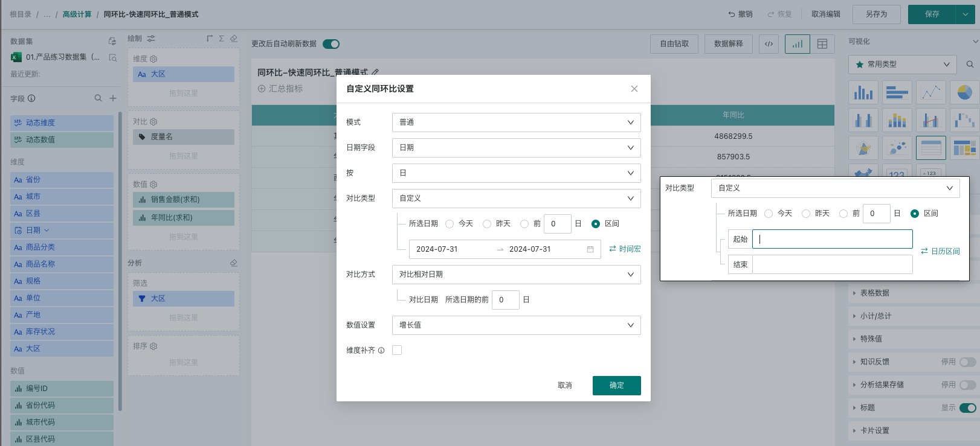
Task: Open the 模式 dropdown set to 普通
Action: [516, 123]
